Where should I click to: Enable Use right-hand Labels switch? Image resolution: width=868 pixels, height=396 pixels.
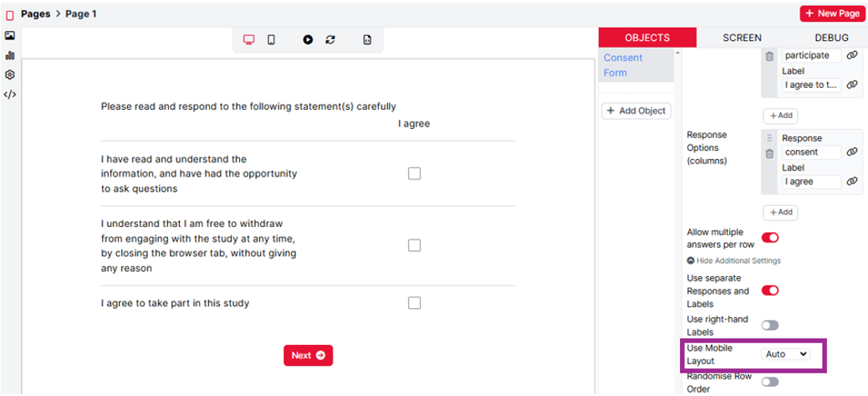pos(770,325)
